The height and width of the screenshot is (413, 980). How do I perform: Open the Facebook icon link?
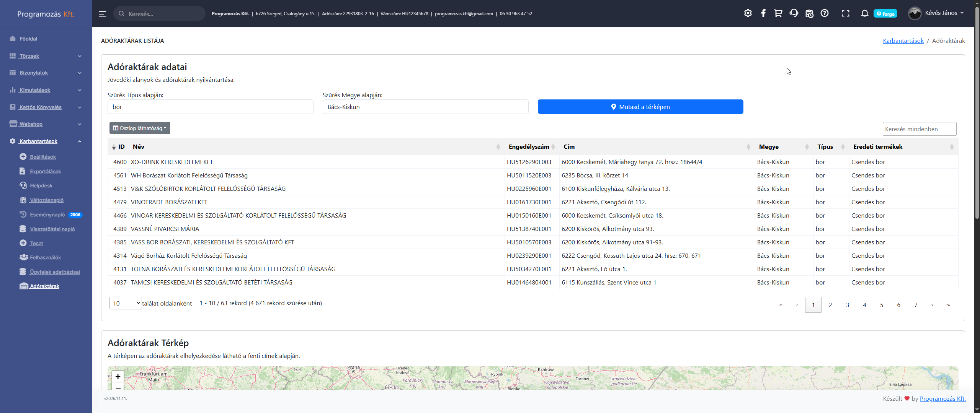coord(763,13)
